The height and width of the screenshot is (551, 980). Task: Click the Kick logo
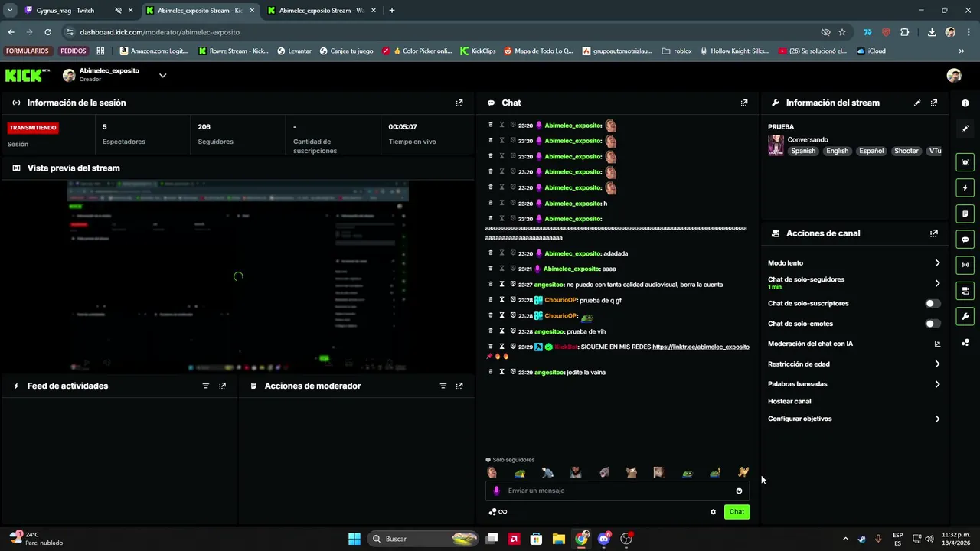point(28,75)
